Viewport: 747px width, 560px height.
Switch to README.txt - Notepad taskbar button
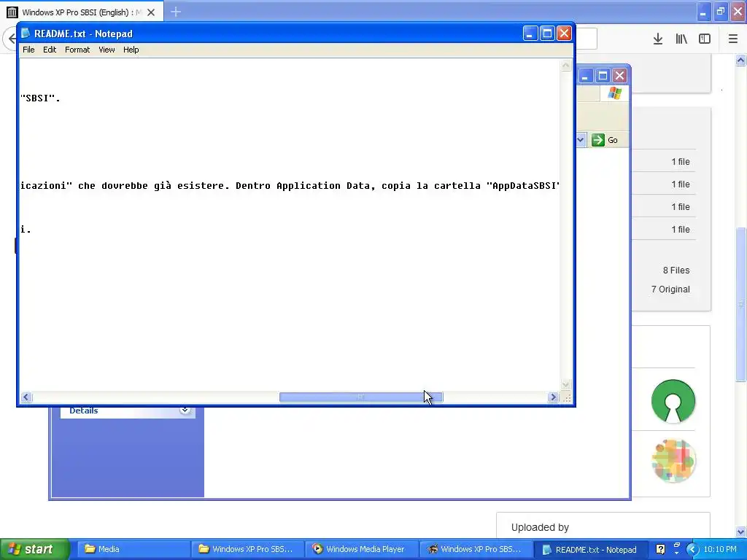[591, 549]
